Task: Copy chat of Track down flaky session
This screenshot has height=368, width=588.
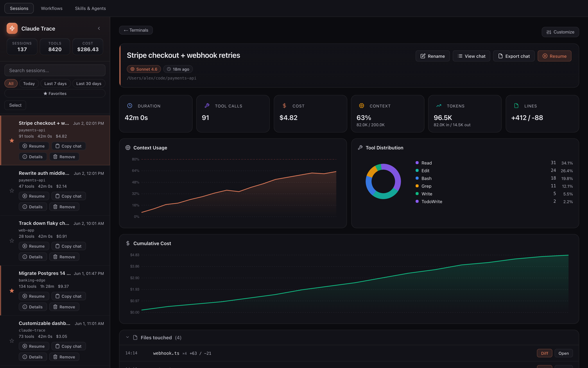Action: pos(69,246)
